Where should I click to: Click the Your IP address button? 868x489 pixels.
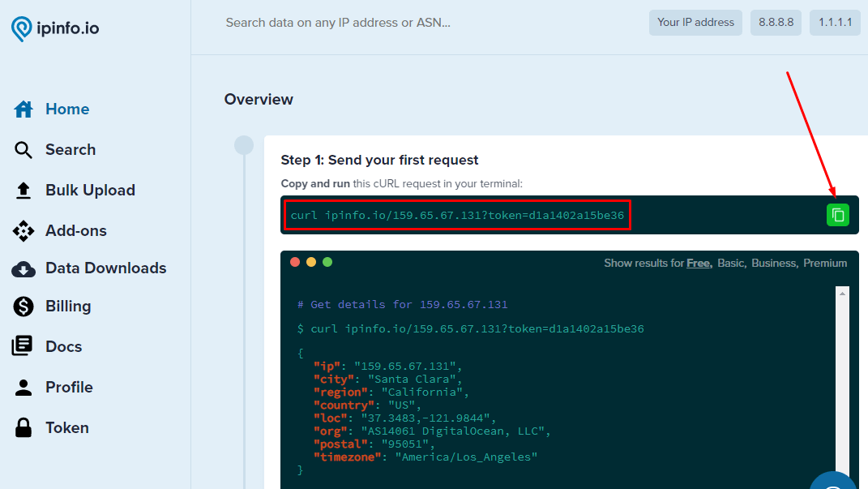(x=695, y=23)
